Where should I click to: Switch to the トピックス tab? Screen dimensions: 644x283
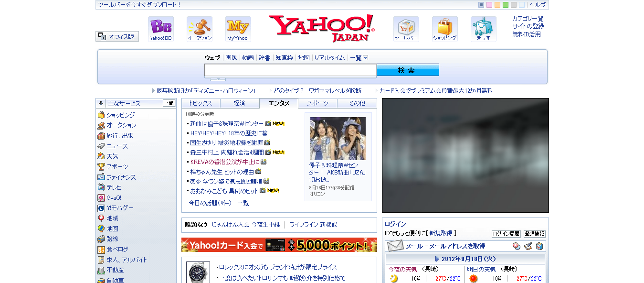pos(201,103)
